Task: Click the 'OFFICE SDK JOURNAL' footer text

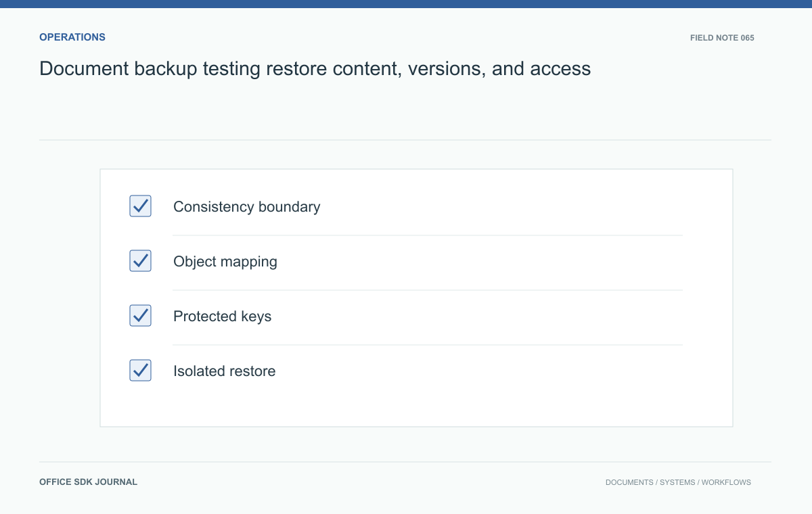Action: click(89, 482)
